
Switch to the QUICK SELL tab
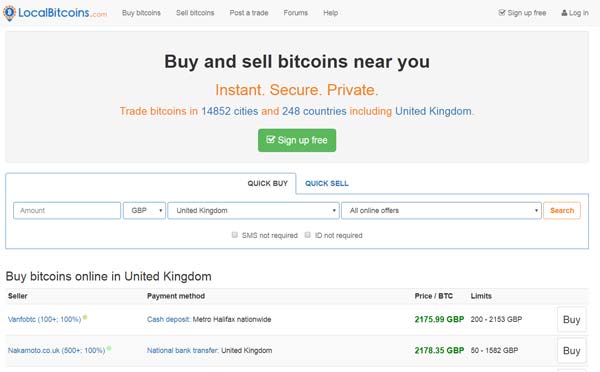click(x=326, y=183)
